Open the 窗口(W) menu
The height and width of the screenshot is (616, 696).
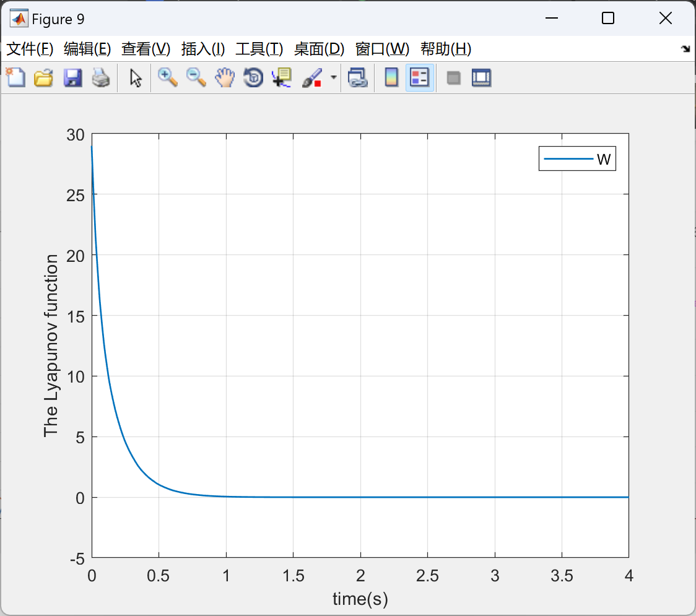pyautogui.click(x=382, y=49)
